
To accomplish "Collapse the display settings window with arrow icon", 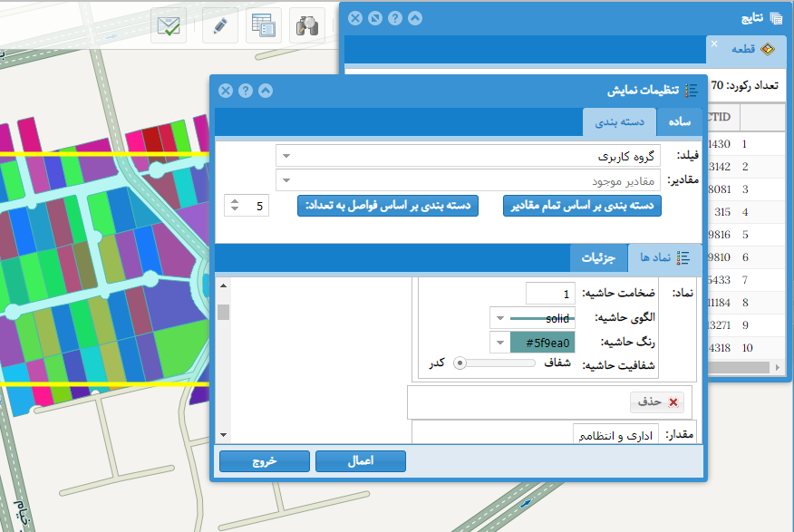I will tap(266, 91).
